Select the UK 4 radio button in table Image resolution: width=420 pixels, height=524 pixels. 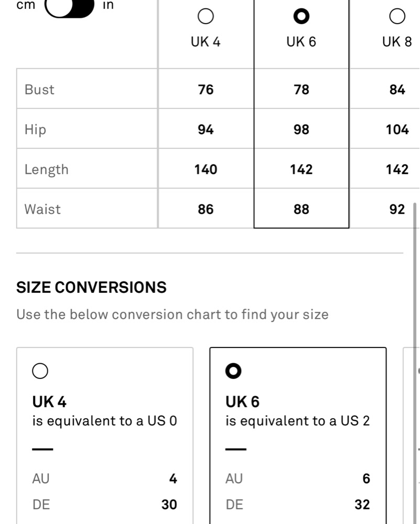click(206, 16)
